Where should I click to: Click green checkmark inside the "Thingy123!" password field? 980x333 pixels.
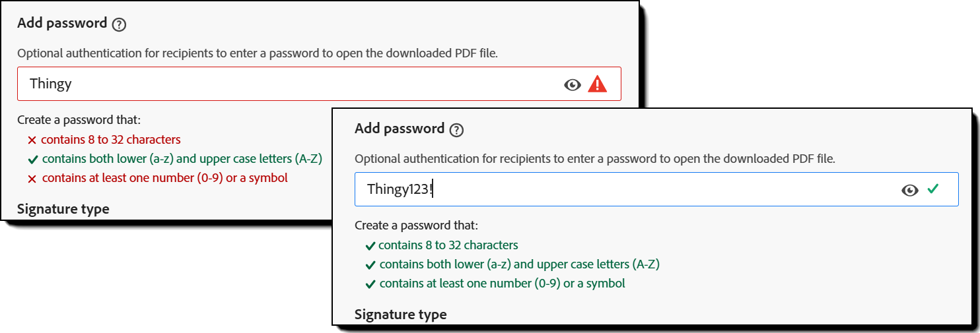point(932,189)
